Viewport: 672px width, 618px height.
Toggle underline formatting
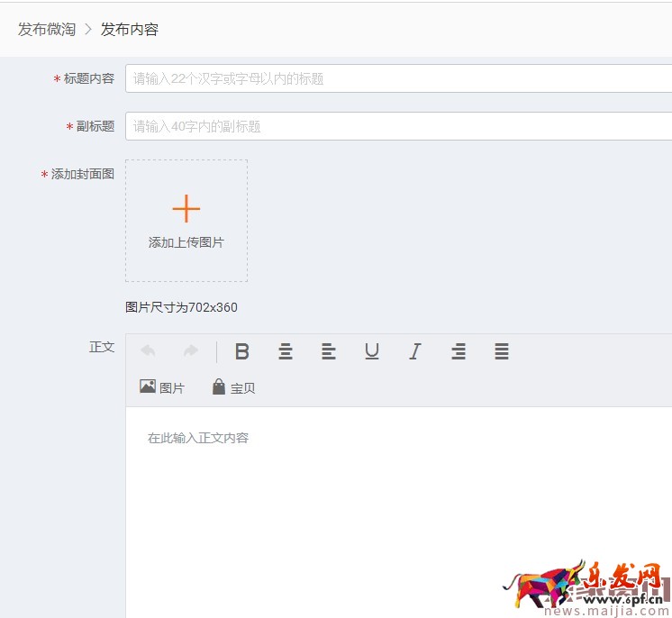[x=372, y=351]
